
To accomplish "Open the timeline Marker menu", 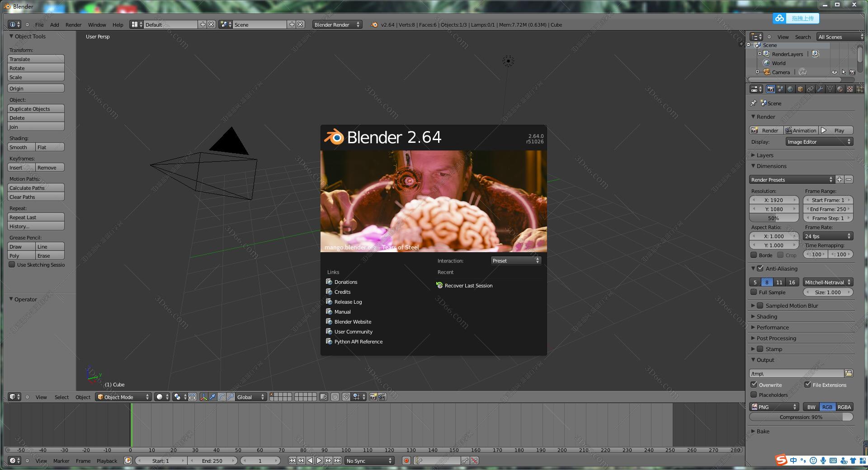I will coord(61,461).
